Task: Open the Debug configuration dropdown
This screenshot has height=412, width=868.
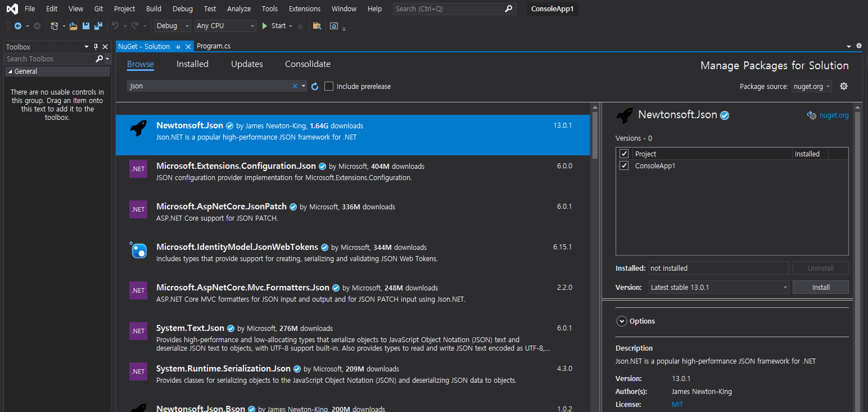Action: [173, 26]
